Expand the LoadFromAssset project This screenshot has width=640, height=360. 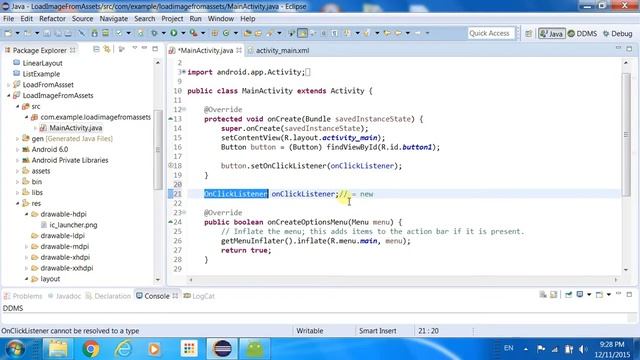click(9, 85)
